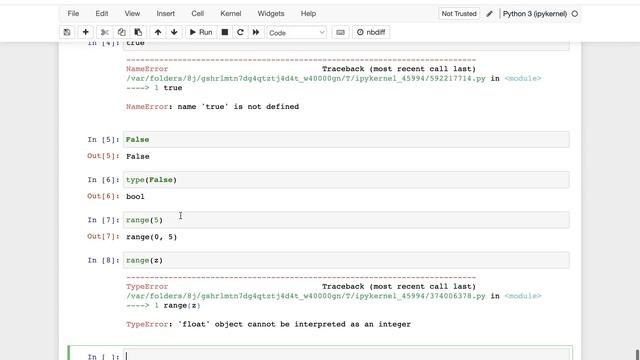Move the selected cell down
The width and height of the screenshot is (640, 360).
(174, 32)
